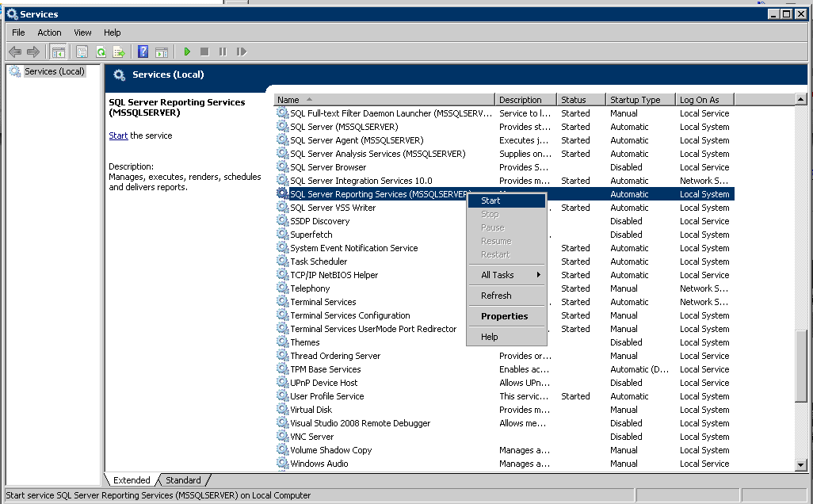This screenshot has width=813, height=504.
Task: Open the File menu
Action: (19, 32)
